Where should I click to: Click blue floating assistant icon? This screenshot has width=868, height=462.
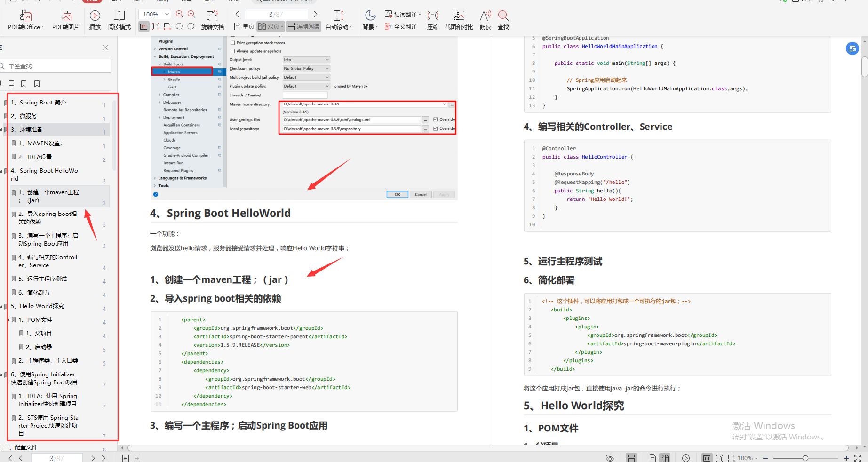click(x=852, y=48)
